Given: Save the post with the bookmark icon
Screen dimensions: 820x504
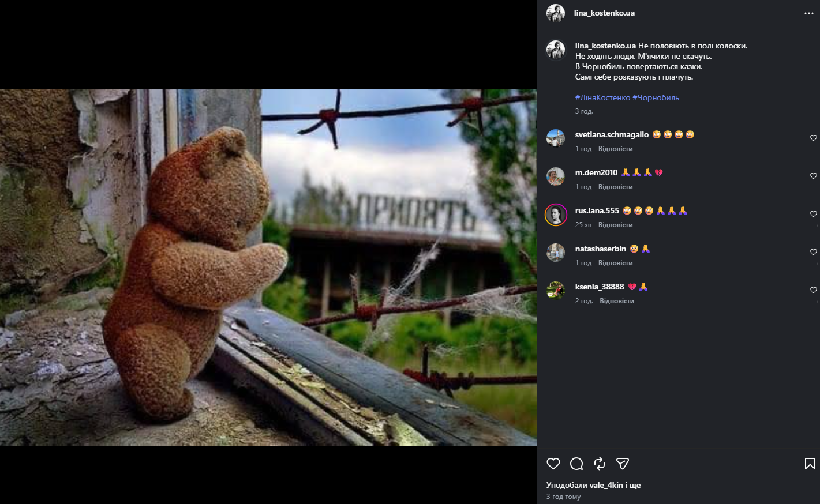Looking at the screenshot, I should coord(810,464).
